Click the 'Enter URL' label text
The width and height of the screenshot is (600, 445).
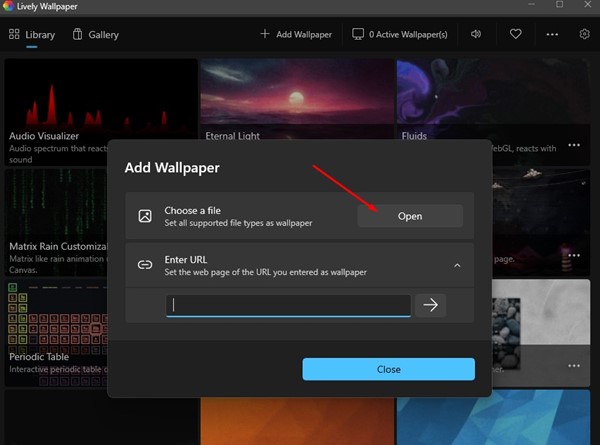(186, 260)
